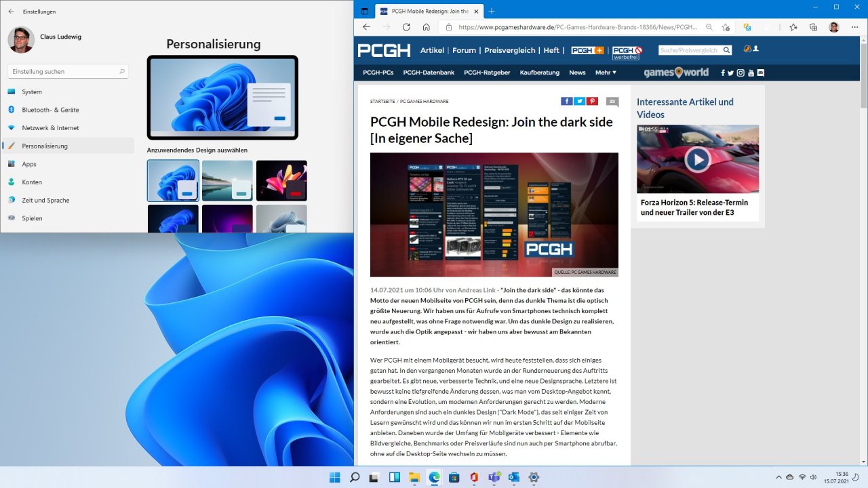Click the Edge home button
The image size is (868, 488).
click(x=426, y=27)
